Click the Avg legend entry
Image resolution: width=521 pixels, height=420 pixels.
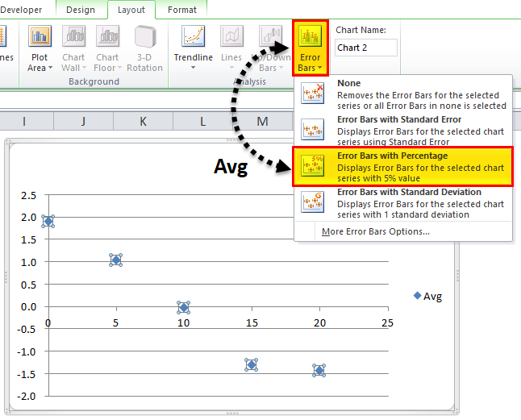coord(428,296)
